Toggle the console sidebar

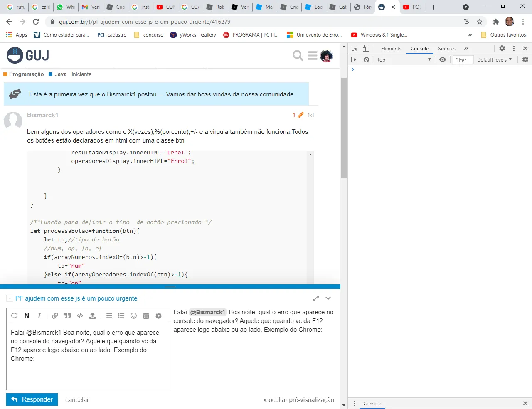(x=355, y=60)
